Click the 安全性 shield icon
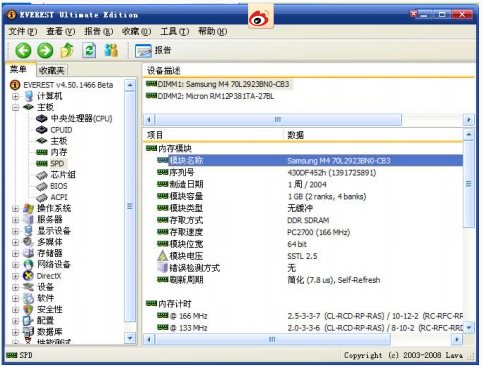The height and width of the screenshot is (367, 482). point(28,309)
